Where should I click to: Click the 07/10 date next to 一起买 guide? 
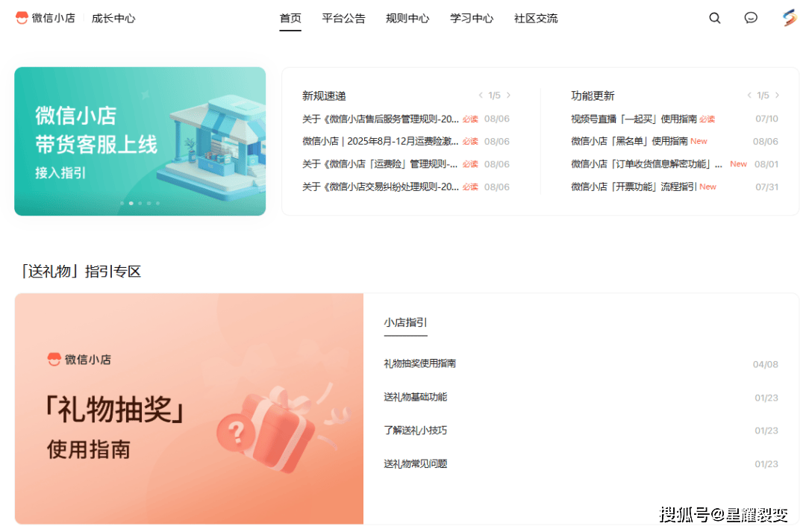(x=766, y=119)
